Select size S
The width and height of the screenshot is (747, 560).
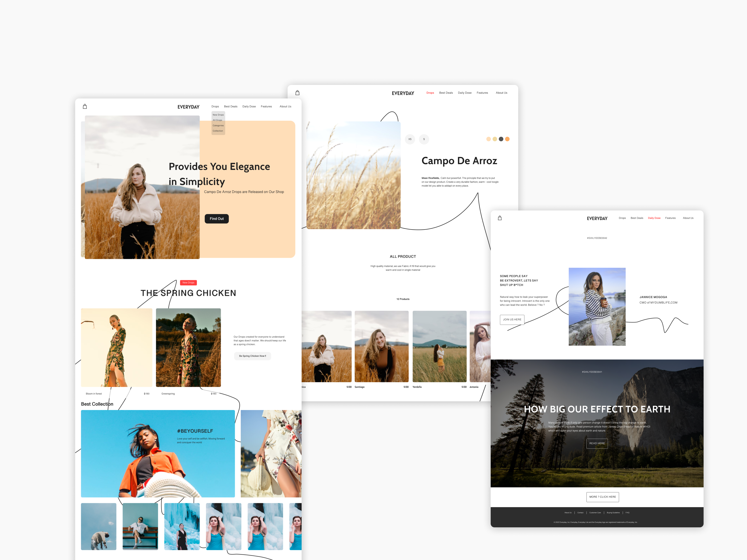click(x=424, y=139)
